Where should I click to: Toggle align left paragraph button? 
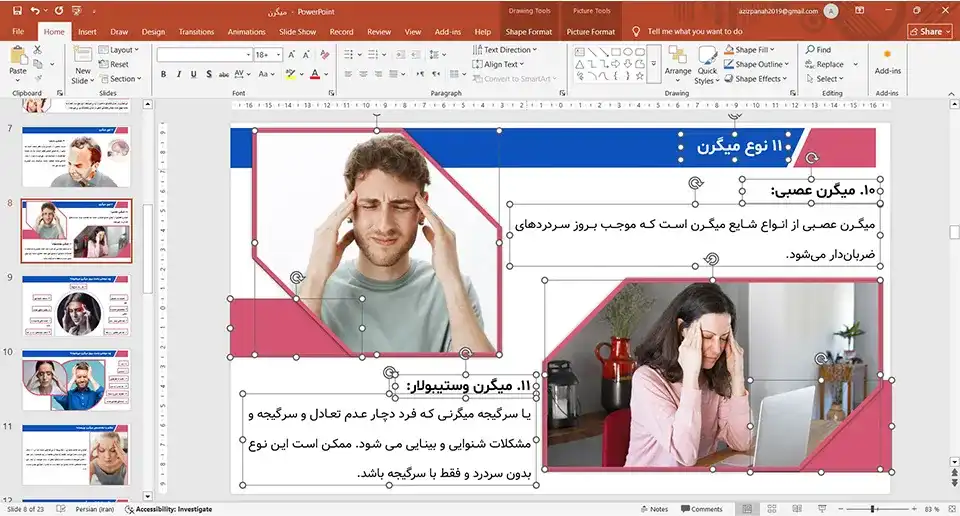[348, 74]
